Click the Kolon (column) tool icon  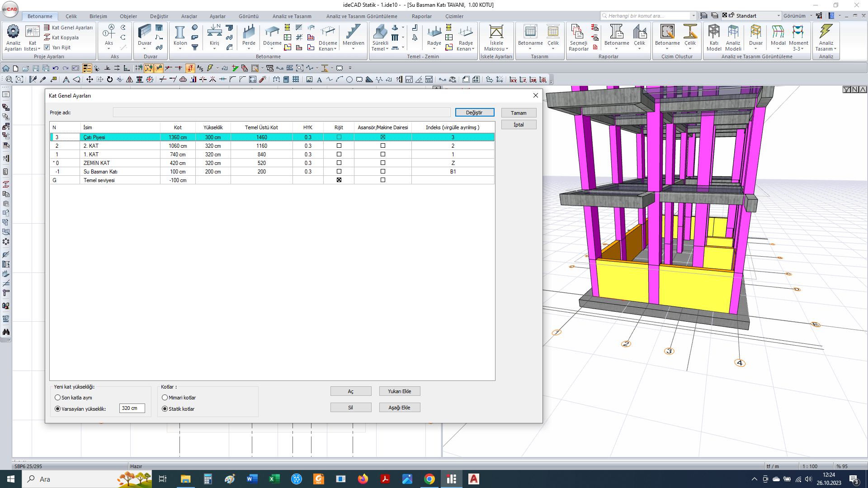tap(180, 33)
